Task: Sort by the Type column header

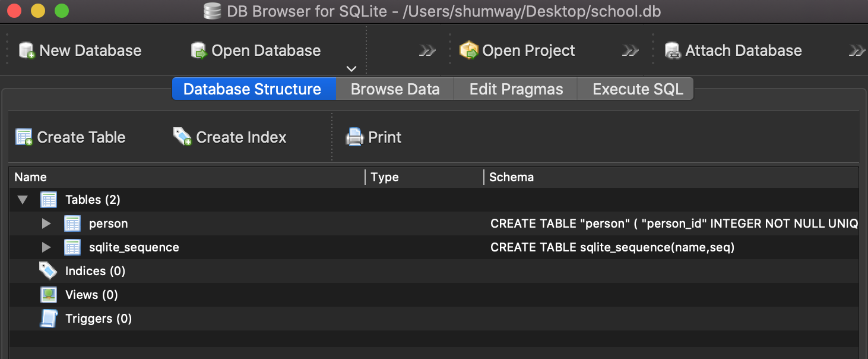Action: click(425, 177)
